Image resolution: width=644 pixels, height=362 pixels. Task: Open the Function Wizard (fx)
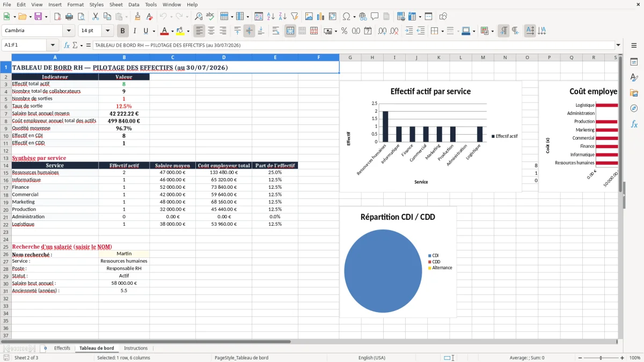click(67, 45)
